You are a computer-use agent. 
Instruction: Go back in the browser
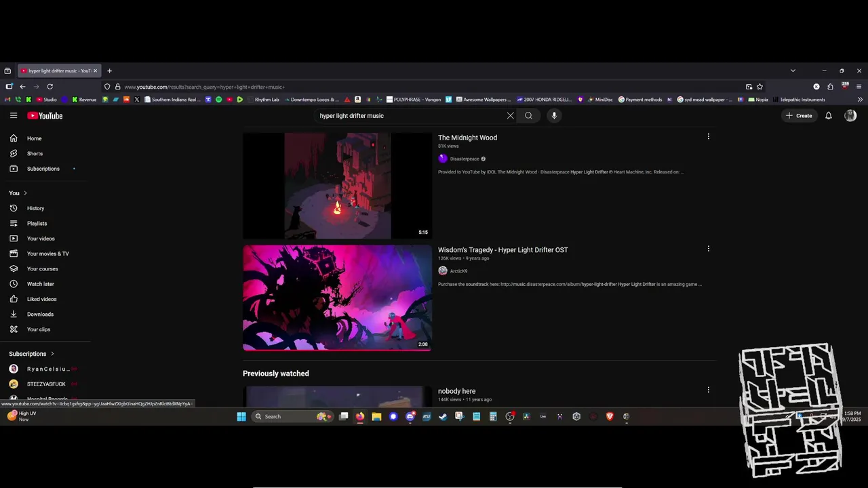tap(22, 87)
